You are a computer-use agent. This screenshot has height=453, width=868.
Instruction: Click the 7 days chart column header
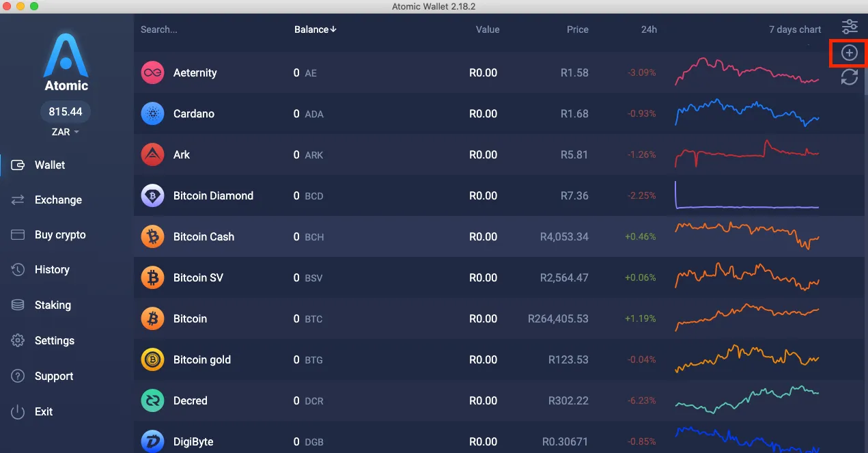coord(795,29)
